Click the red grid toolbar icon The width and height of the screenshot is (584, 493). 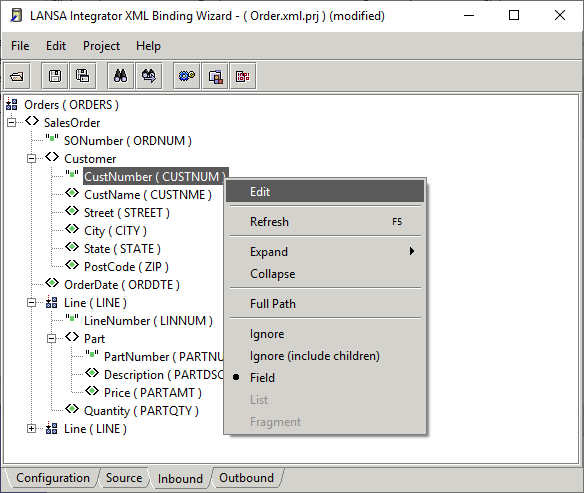tap(243, 76)
